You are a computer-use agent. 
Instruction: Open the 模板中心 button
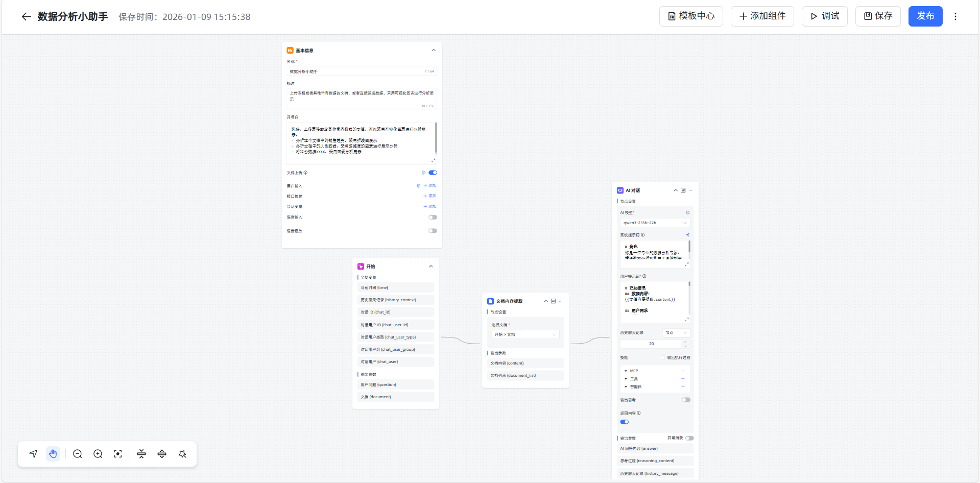pos(691,16)
